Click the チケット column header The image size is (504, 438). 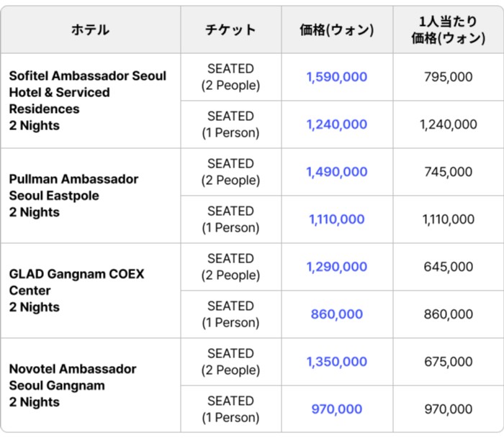coord(230,29)
